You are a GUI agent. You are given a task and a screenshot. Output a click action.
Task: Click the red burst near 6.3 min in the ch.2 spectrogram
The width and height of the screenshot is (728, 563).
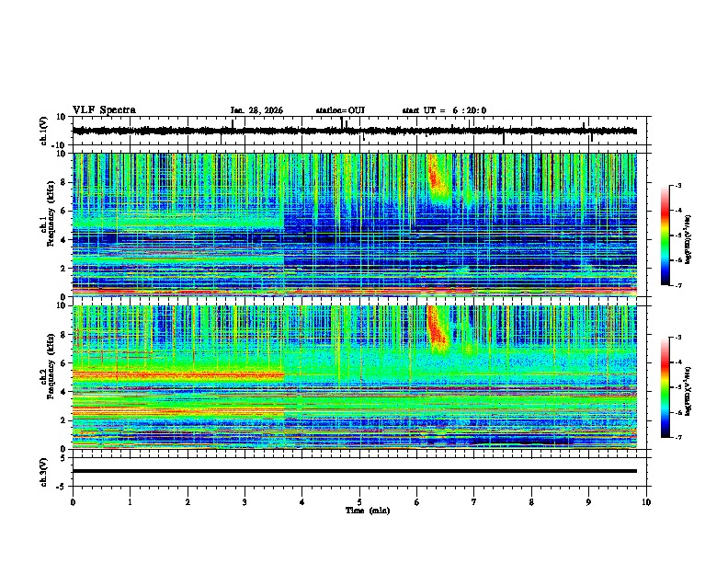pyautogui.click(x=436, y=327)
